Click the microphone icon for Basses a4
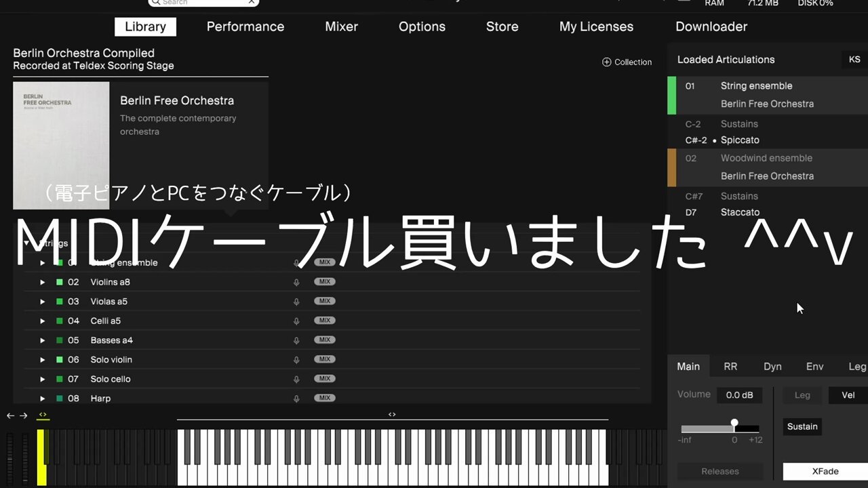The image size is (868, 488). tap(296, 340)
